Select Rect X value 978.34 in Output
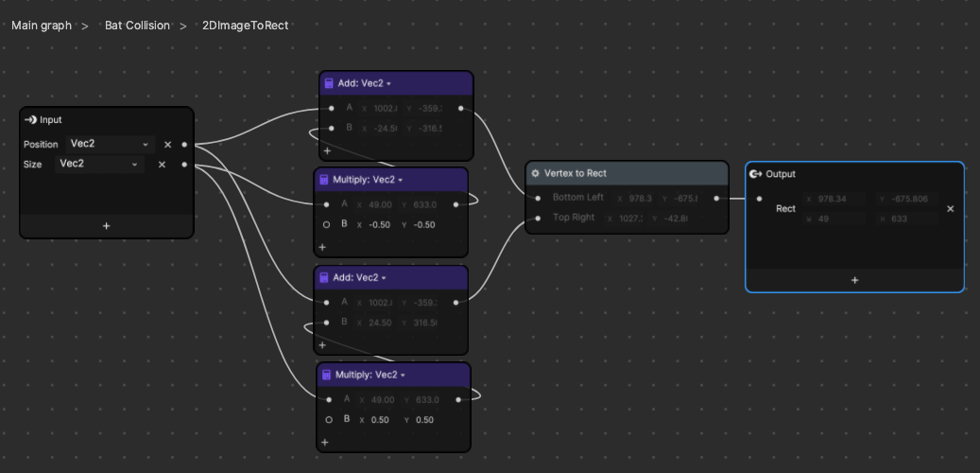 click(x=834, y=199)
